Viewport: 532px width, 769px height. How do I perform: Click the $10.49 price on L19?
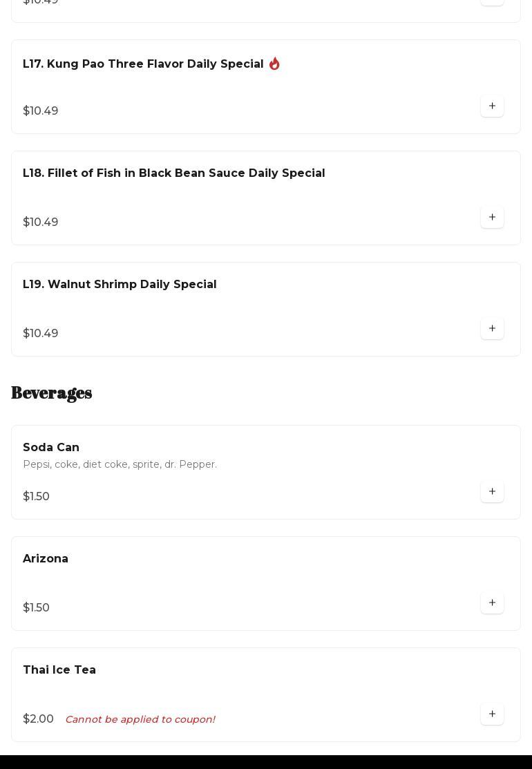pyautogui.click(x=41, y=334)
